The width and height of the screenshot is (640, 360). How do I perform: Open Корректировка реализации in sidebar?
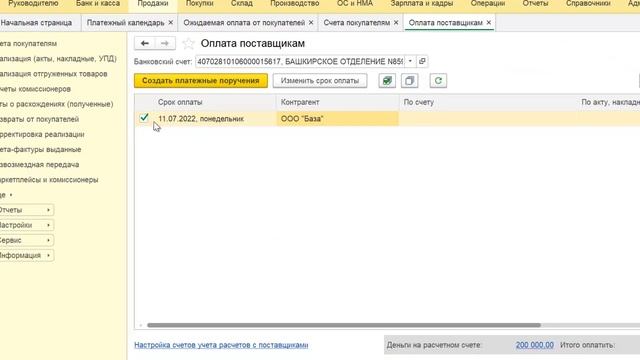tap(42, 134)
